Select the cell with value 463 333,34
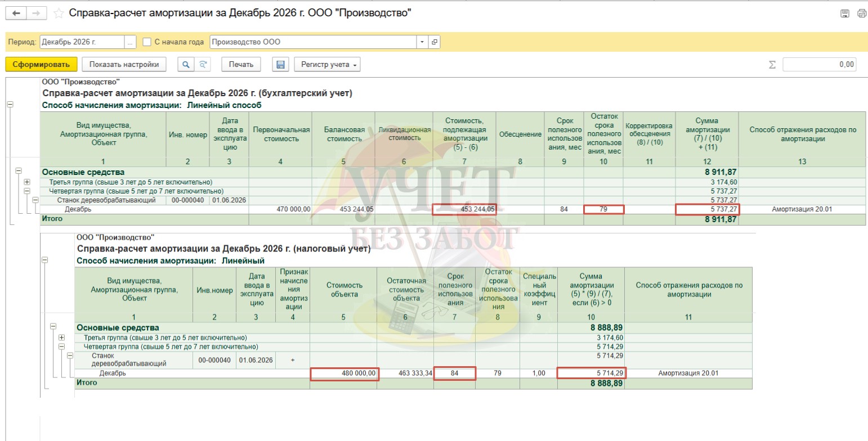Image resolution: width=868 pixels, height=441 pixels. pyautogui.click(x=405, y=373)
